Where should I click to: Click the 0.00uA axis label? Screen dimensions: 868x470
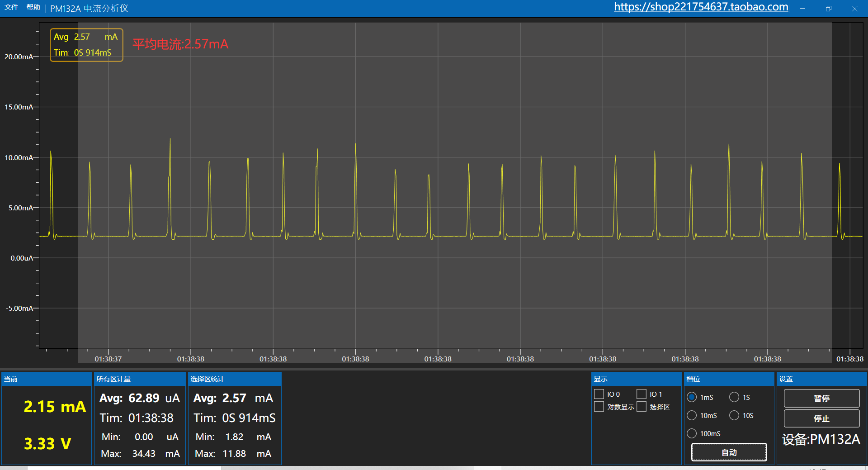[x=22, y=258]
